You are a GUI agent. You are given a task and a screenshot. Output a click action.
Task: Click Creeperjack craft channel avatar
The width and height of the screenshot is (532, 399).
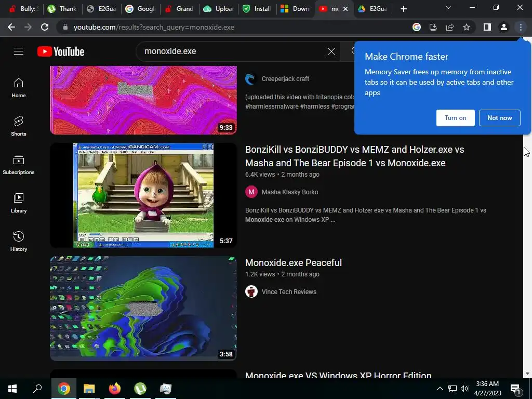[251, 79]
